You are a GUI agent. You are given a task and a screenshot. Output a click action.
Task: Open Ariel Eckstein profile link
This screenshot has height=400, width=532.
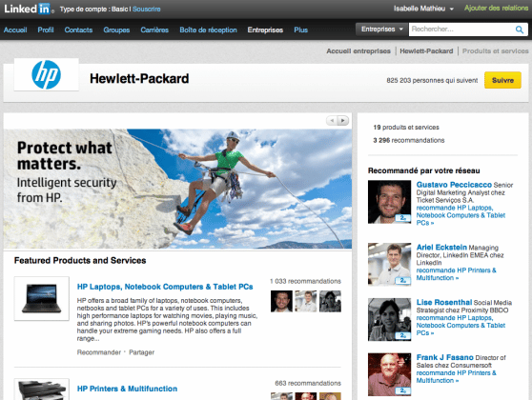441,247
